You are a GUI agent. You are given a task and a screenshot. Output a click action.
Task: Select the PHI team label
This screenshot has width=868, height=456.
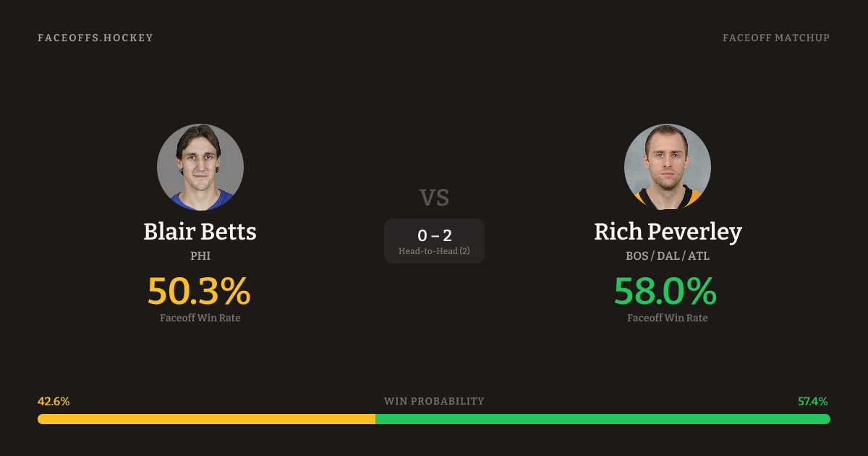[200, 256]
